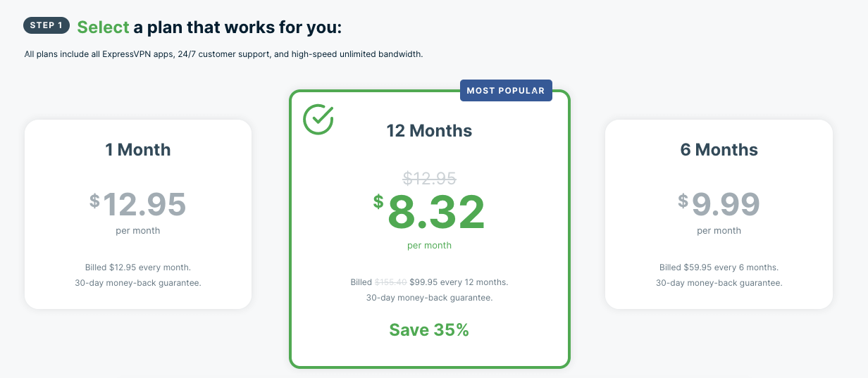Click the 1 Month heading
Screen dimensions: 868x378
tap(138, 150)
